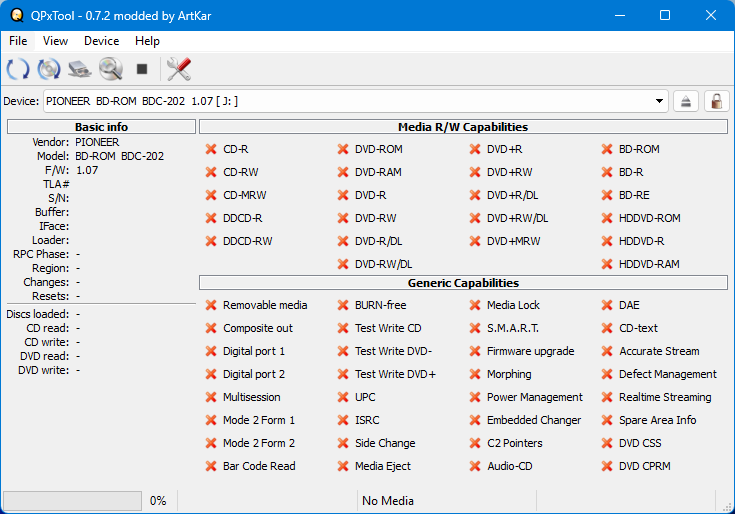This screenshot has height=514, width=735.
Task: Click the eject tray button
Action: click(x=686, y=101)
